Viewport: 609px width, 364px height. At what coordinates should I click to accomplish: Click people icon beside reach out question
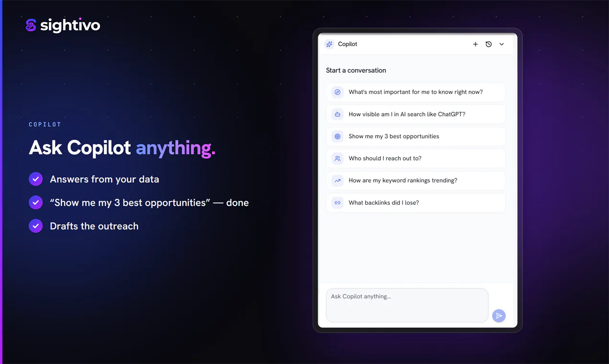tap(338, 159)
